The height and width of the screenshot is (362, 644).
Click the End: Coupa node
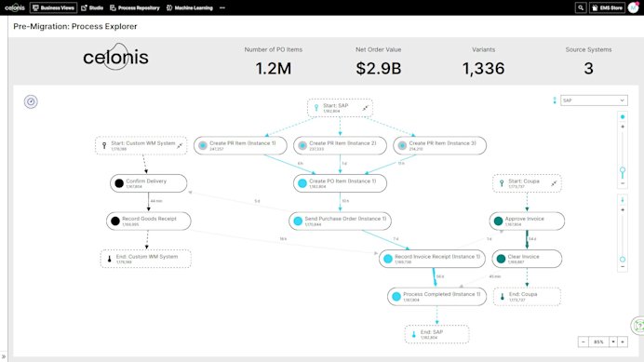pos(527,297)
